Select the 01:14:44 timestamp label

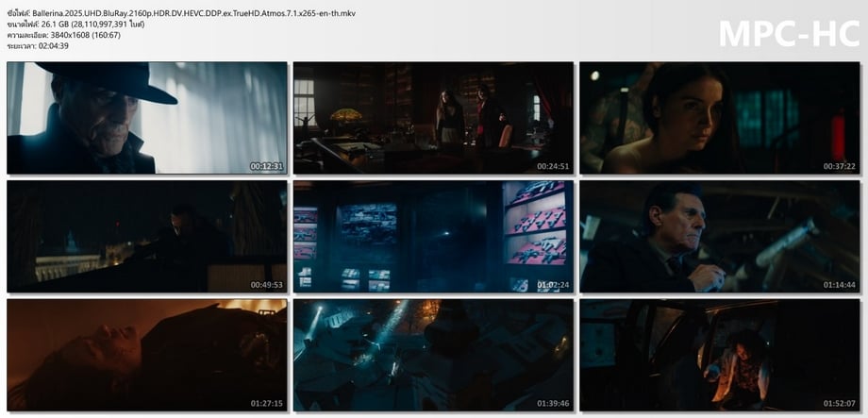coord(839,284)
